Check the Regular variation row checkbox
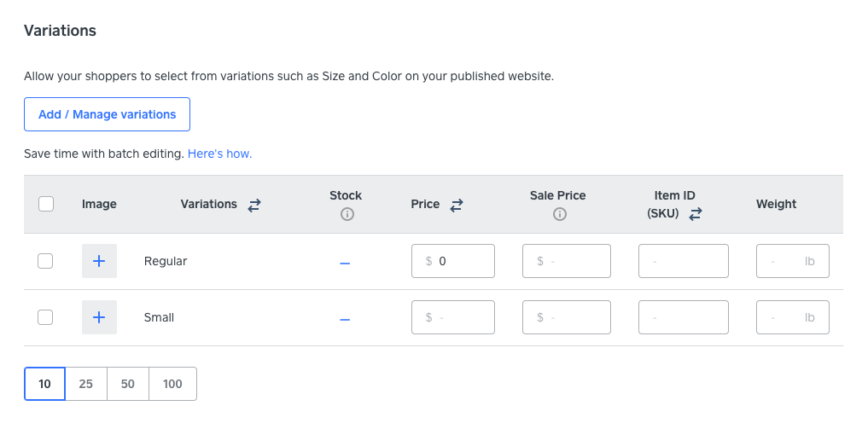The width and height of the screenshot is (868, 429). tap(46, 261)
